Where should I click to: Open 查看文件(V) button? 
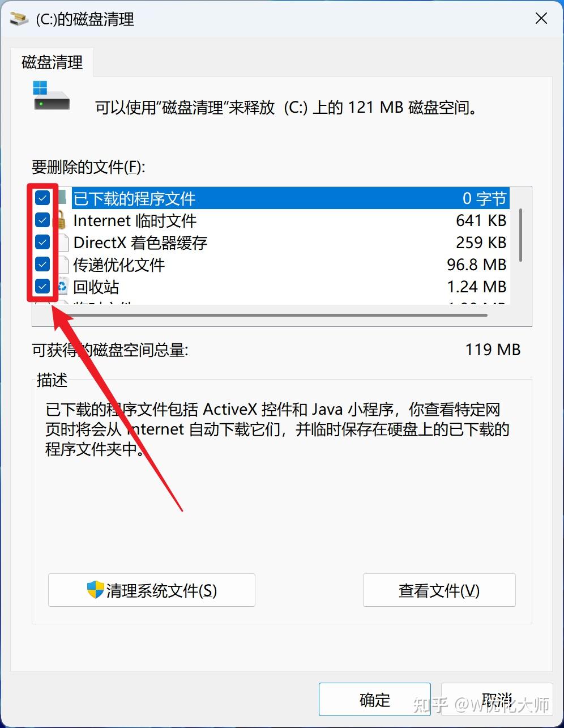[439, 590]
